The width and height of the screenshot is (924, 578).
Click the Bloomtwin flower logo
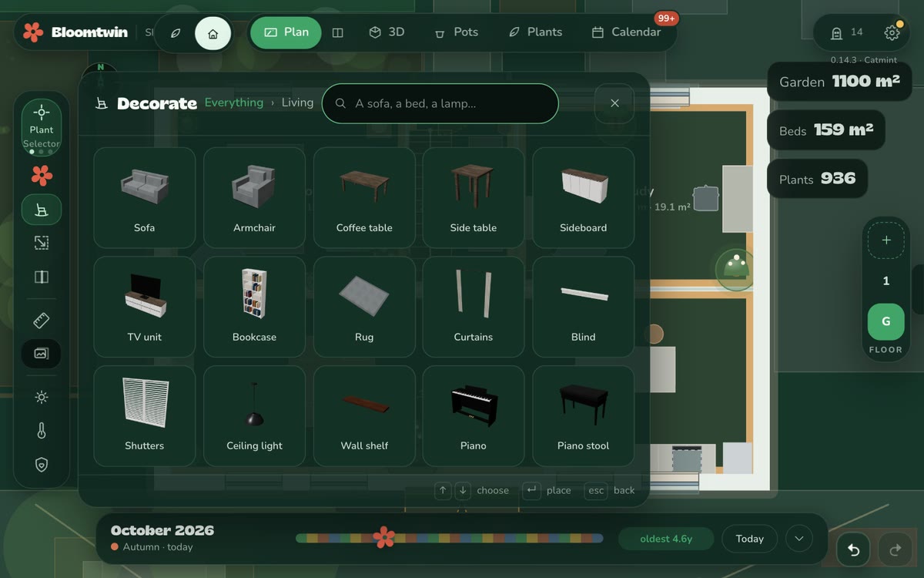(x=33, y=32)
